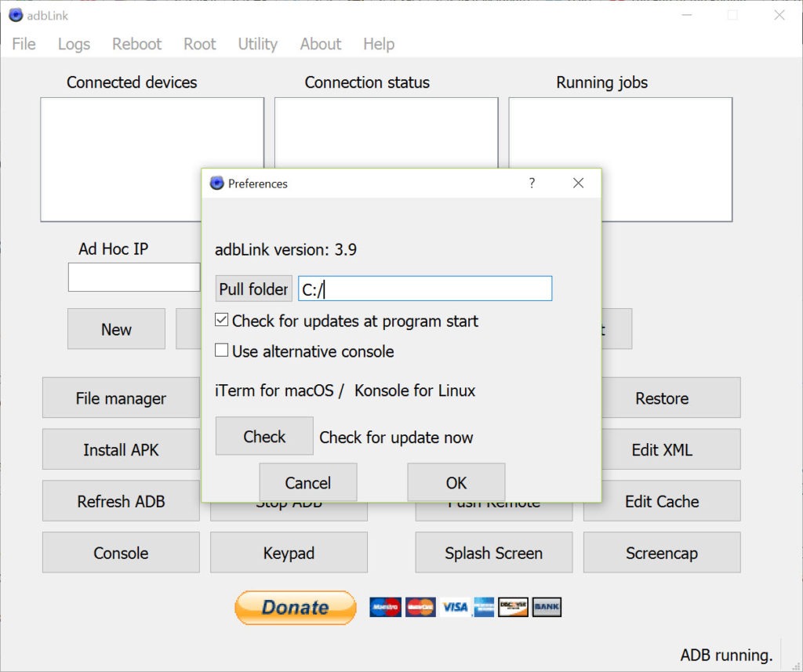Open the Root menu

click(x=200, y=44)
